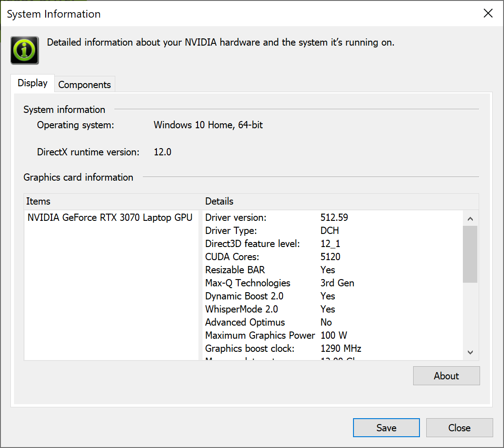Click the System information section heading
This screenshot has width=504, height=448.
coord(64,109)
